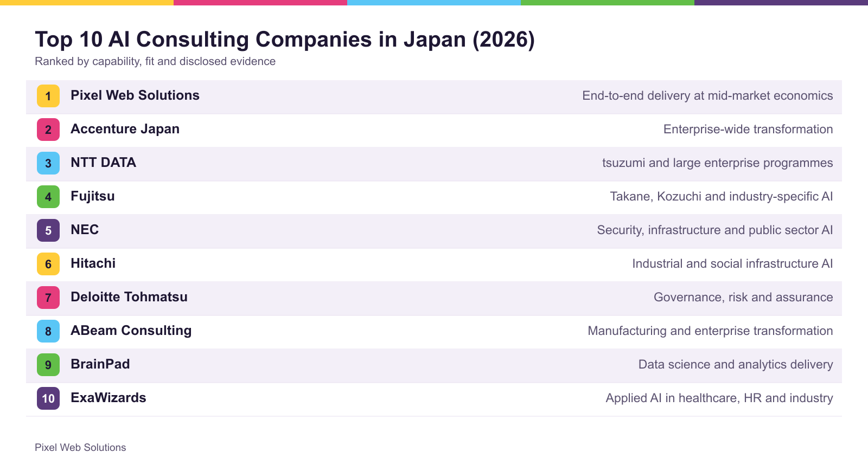
Task: Click the 'Ranked by capability' subtitle
Action: tap(155, 61)
